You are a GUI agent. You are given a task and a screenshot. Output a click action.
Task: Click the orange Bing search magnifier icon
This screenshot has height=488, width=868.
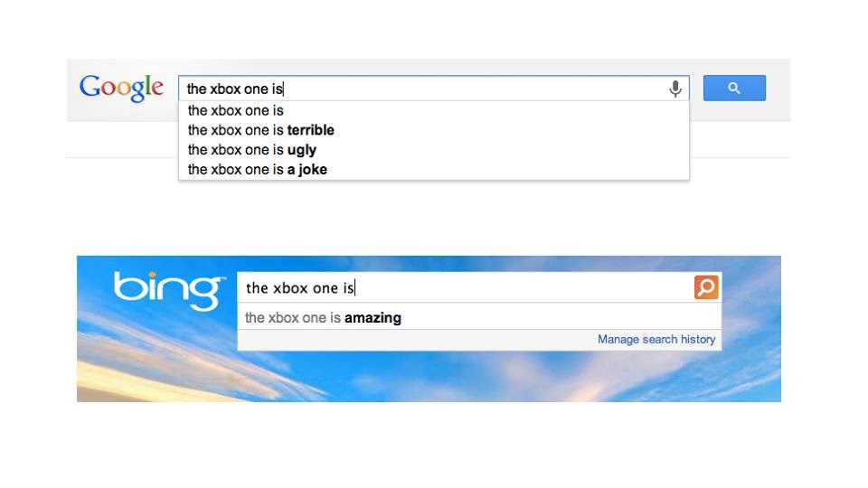[x=706, y=287]
